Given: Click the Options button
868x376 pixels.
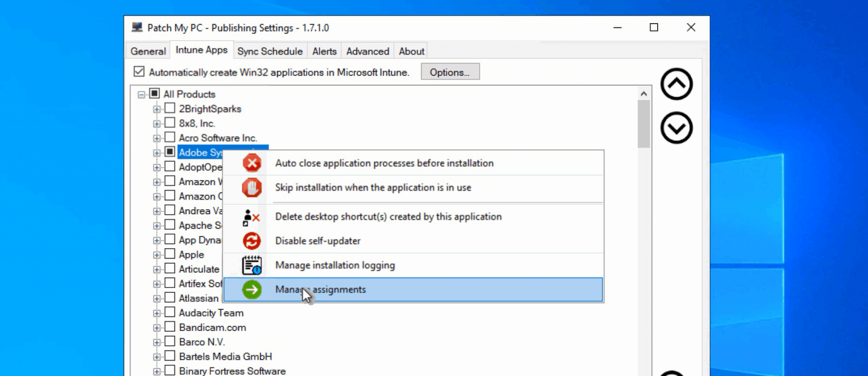Looking at the screenshot, I should [x=450, y=72].
